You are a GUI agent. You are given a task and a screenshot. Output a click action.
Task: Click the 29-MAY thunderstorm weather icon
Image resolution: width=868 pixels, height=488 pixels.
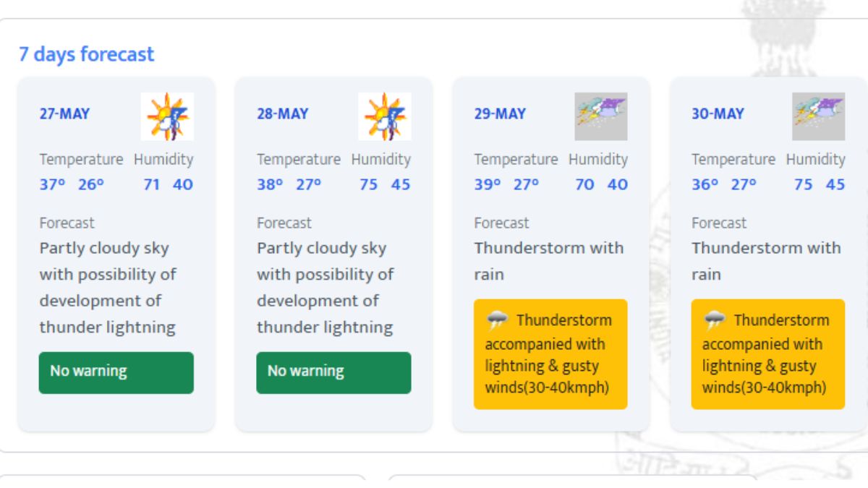601,116
